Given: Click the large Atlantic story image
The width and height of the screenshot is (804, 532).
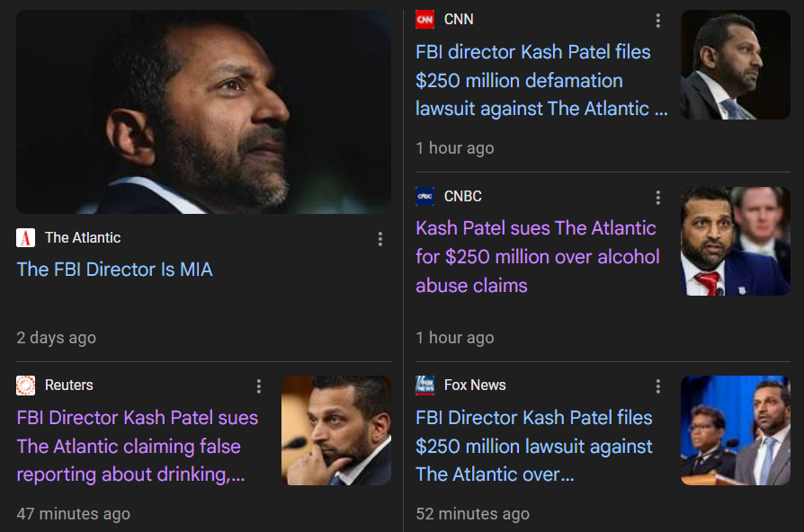Looking at the screenshot, I should tap(203, 111).
